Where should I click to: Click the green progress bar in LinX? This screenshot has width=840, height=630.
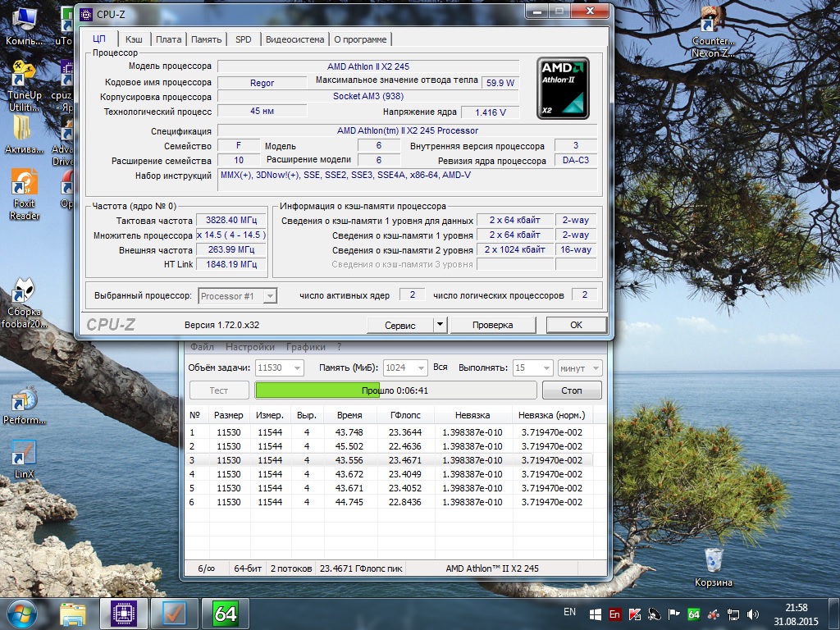(x=395, y=390)
